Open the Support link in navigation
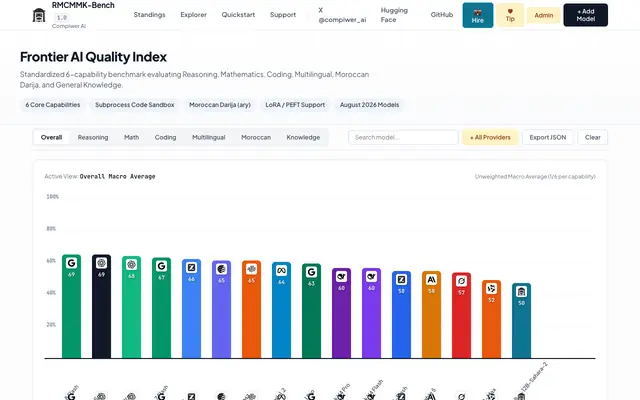 (283, 15)
